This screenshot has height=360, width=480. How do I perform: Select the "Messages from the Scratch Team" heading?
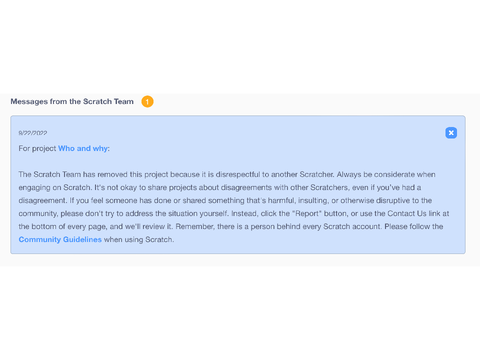click(x=72, y=101)
